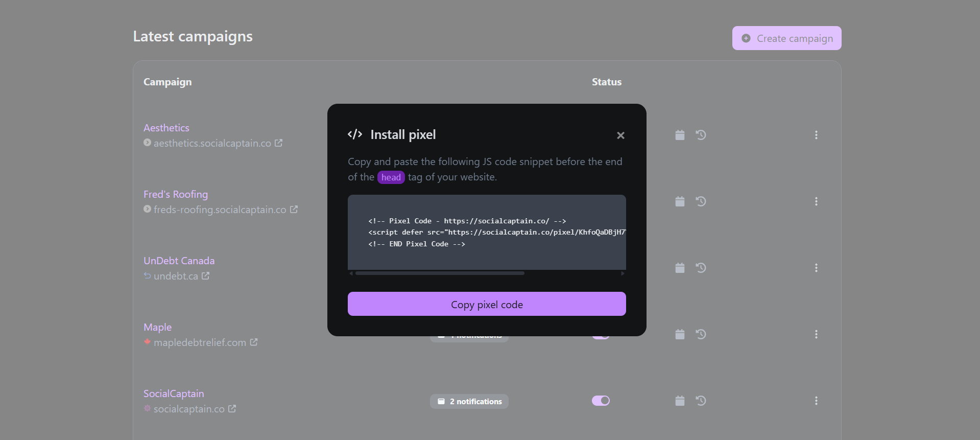The height and width of the screenshot is (440, 980).
Task: Click the horizontal scrollbar under pixel code
Action: pyautogui.click(x=440, y=273)
